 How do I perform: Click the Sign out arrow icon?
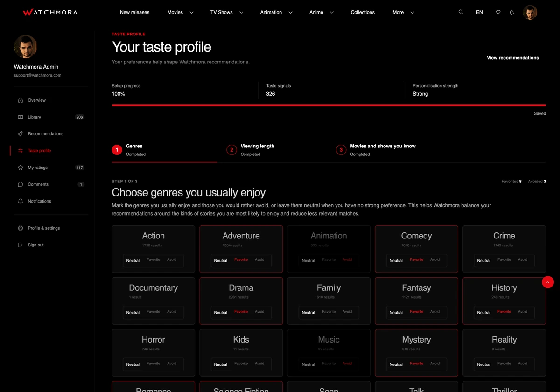pyautogui.click(x=21, y=245)
